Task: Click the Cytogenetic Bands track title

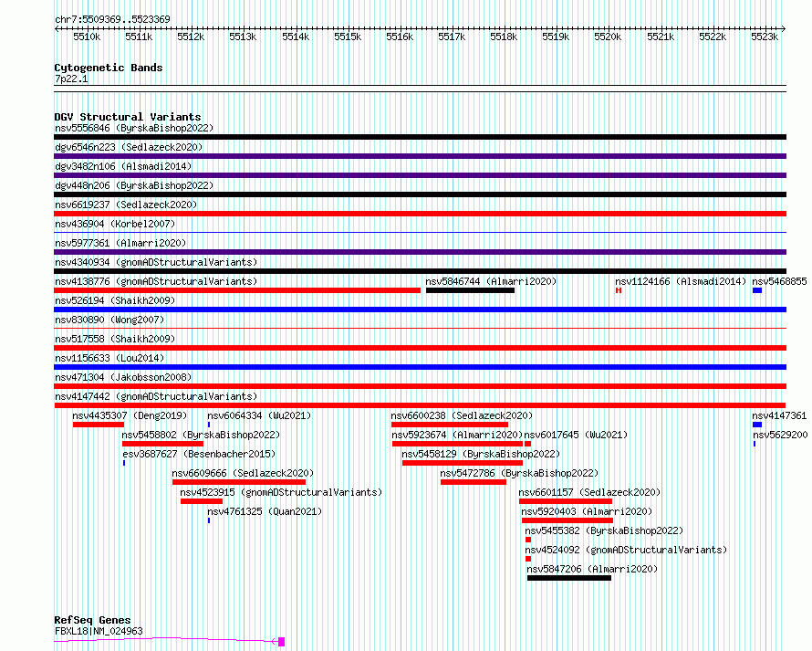Action: click(x=109, y=68)
